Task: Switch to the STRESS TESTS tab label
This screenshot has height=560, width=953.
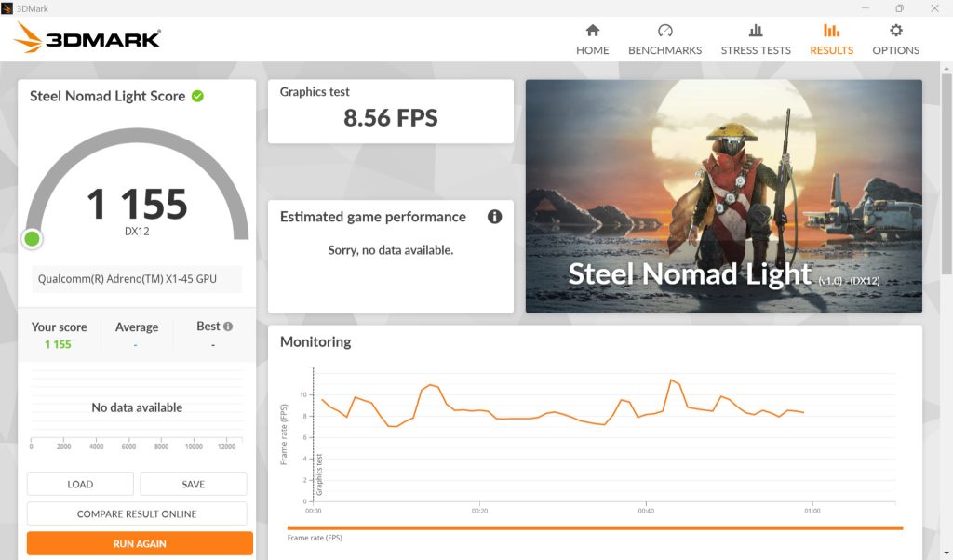Action: tap(756, 50)
